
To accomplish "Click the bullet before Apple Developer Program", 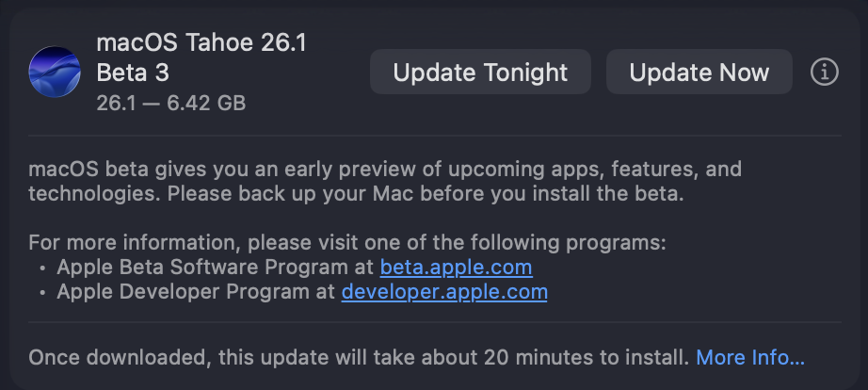I will pos(43,293).
